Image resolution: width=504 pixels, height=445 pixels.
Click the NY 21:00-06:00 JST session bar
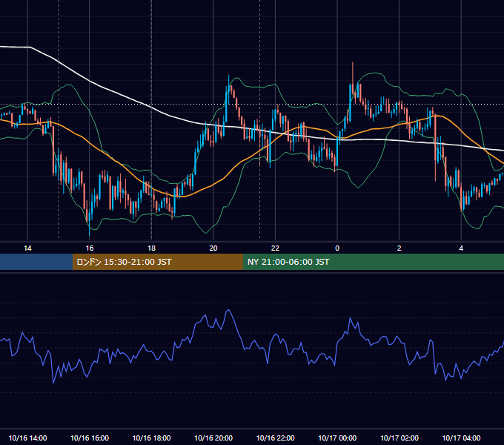pyautogui.click(x=373, y=262)
